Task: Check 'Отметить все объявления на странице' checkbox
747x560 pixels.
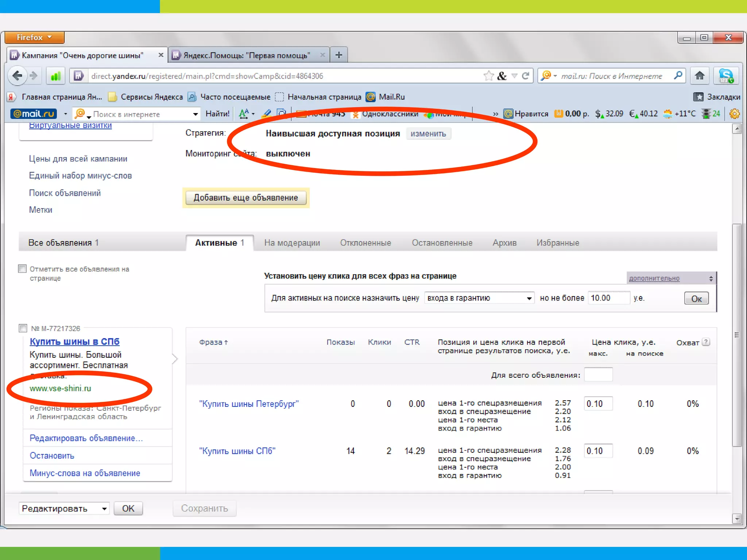Action: [23, 269]
